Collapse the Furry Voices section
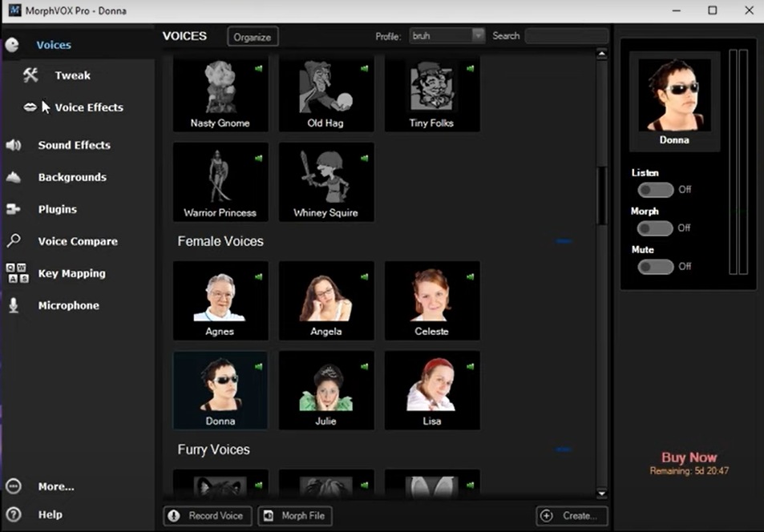764x532 pixels. (564, 449)
